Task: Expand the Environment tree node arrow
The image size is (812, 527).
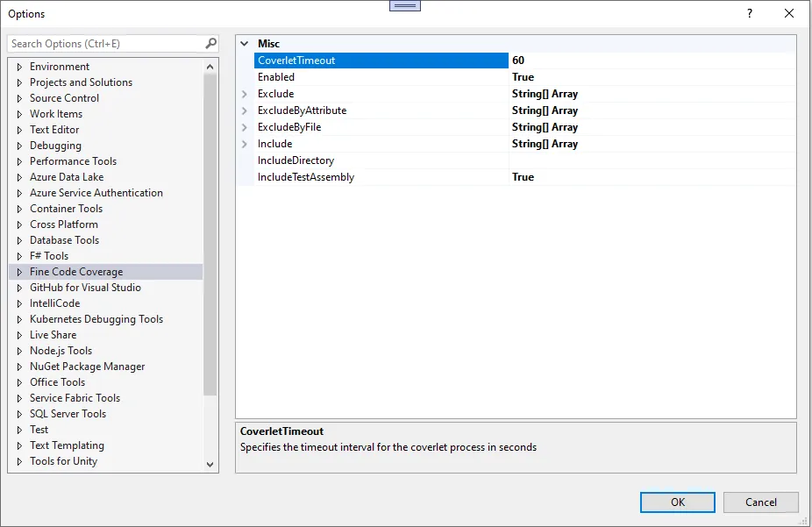Action: 20,67
